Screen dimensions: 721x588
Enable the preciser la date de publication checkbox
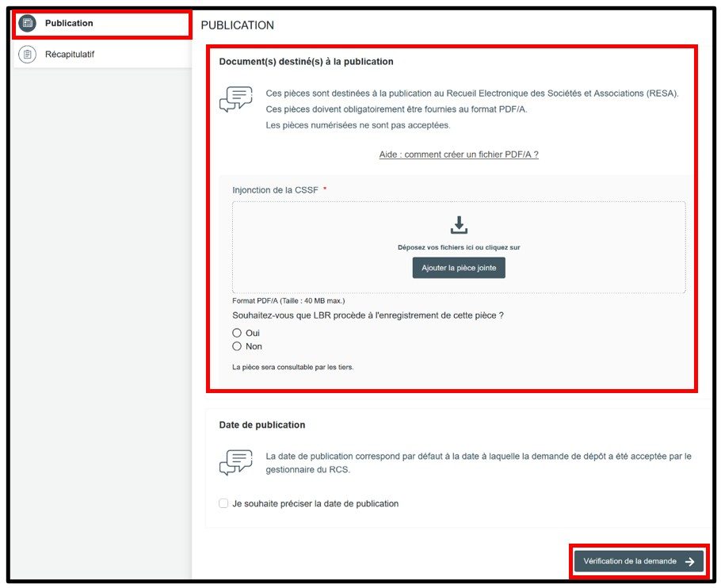click(224, 503)
